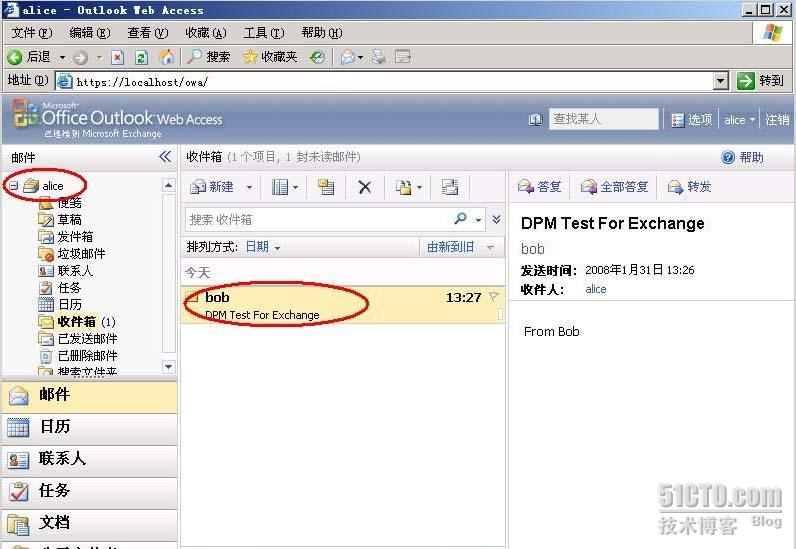796x549 pixels.
Task: Click the IE History icon
Action: pos(317,57)
